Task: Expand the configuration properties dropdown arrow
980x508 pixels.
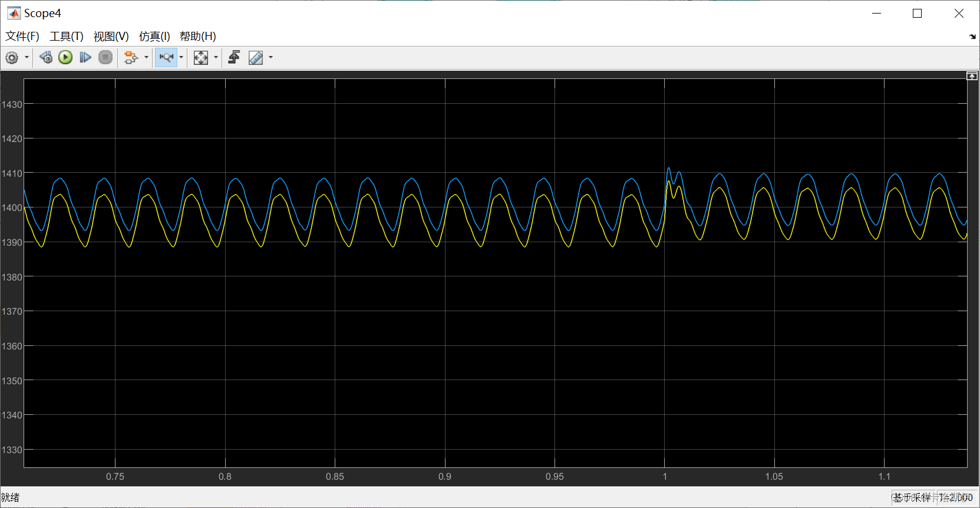Action: [27, 57]
